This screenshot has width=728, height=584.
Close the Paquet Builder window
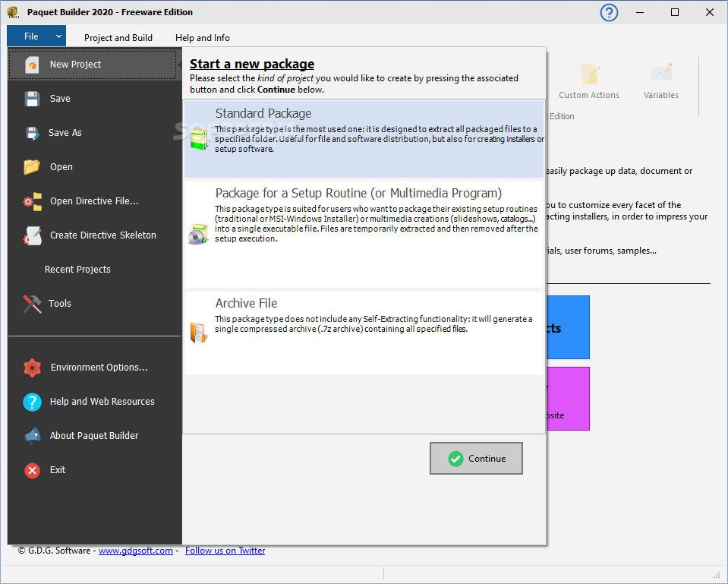click(710, 13)
